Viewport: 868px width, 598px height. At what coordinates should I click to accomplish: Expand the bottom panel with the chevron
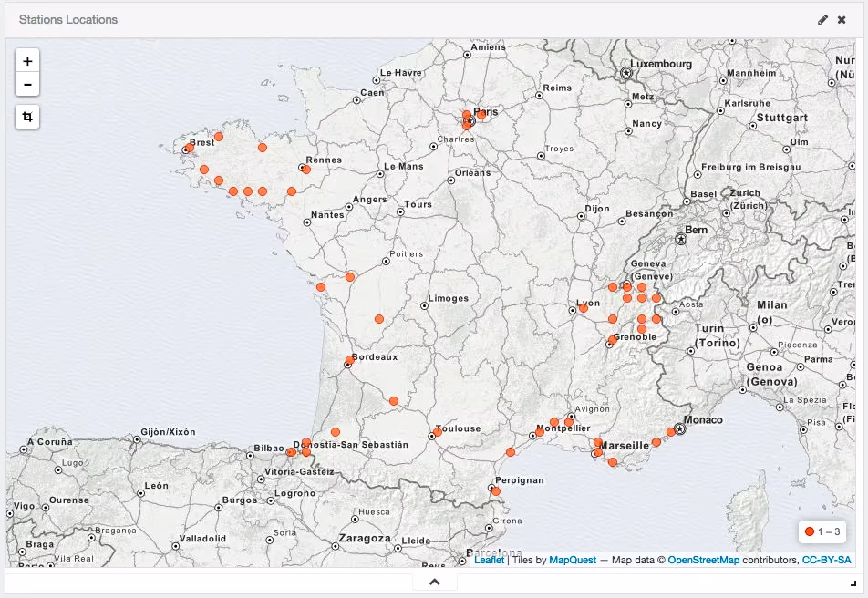click(x=434, y=580)
